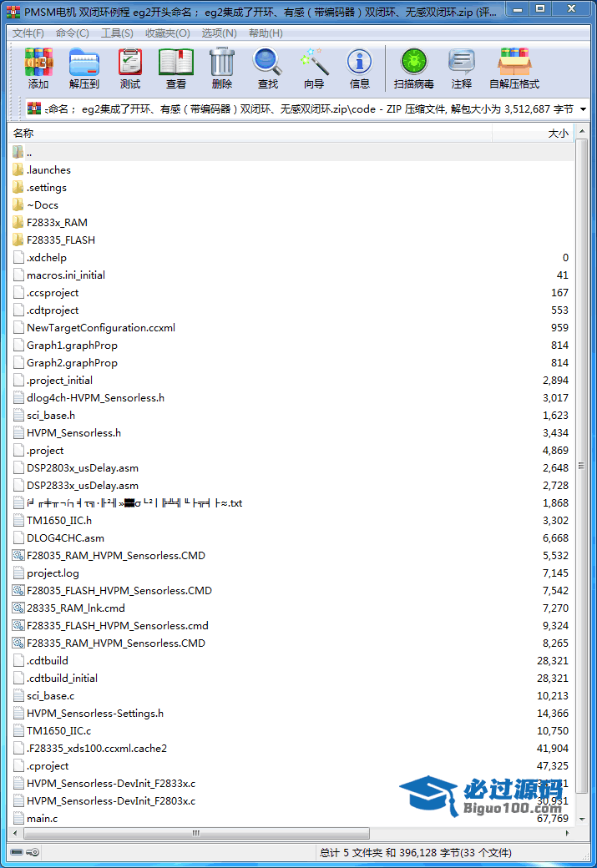Click the .settings folder icon
The width and height of the screenshot is (597, 868).
coord(18,187)
